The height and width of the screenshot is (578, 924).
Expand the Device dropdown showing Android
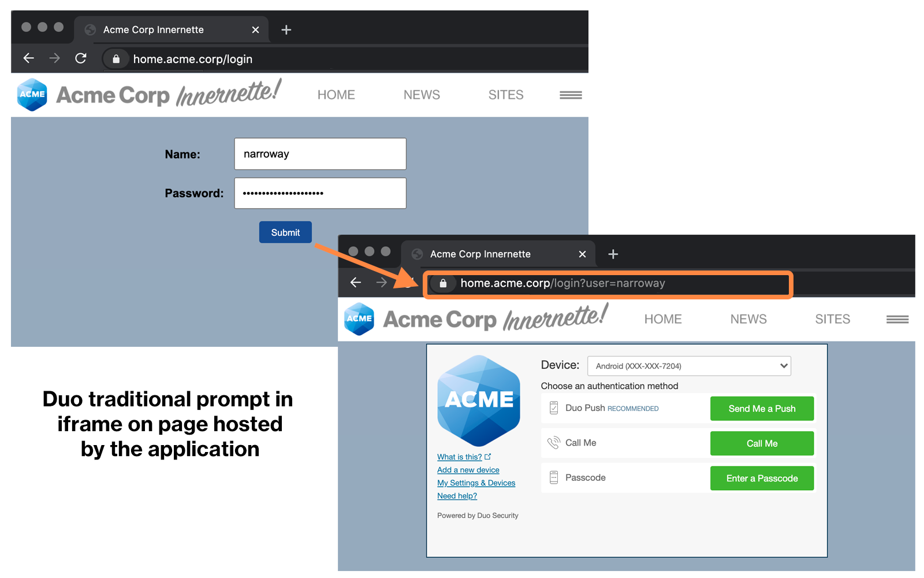click(688, 366)
